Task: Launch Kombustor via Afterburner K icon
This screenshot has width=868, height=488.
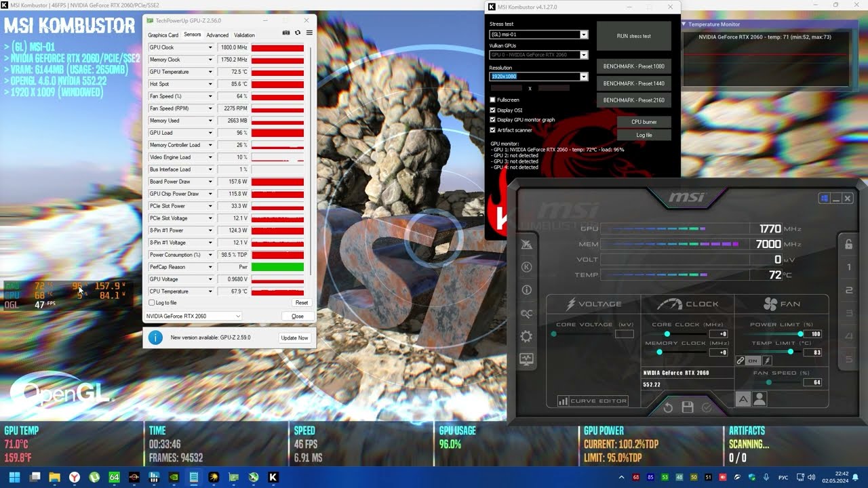Action: point(526,267)
